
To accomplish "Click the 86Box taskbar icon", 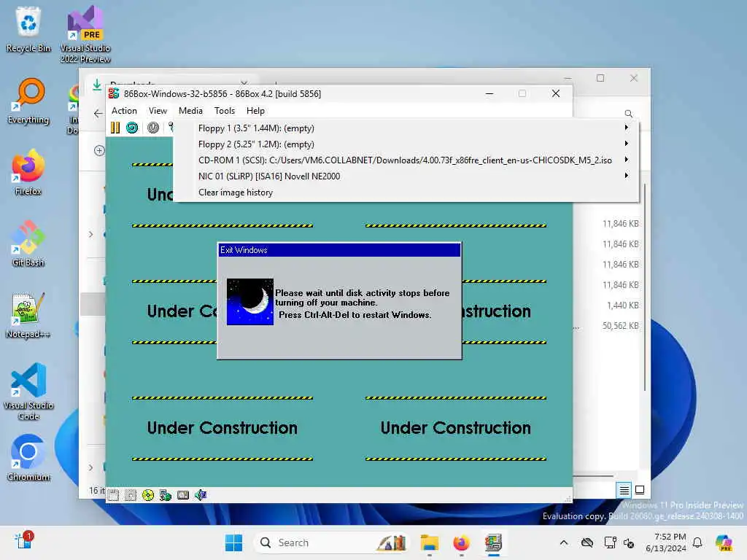I will [494, 542].
